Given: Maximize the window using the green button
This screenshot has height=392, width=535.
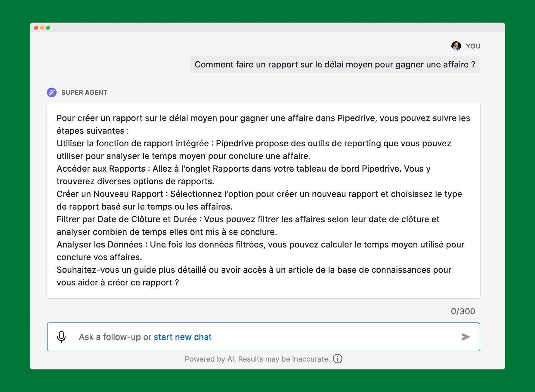Looking at the screenshot, I should pos(48,28).
